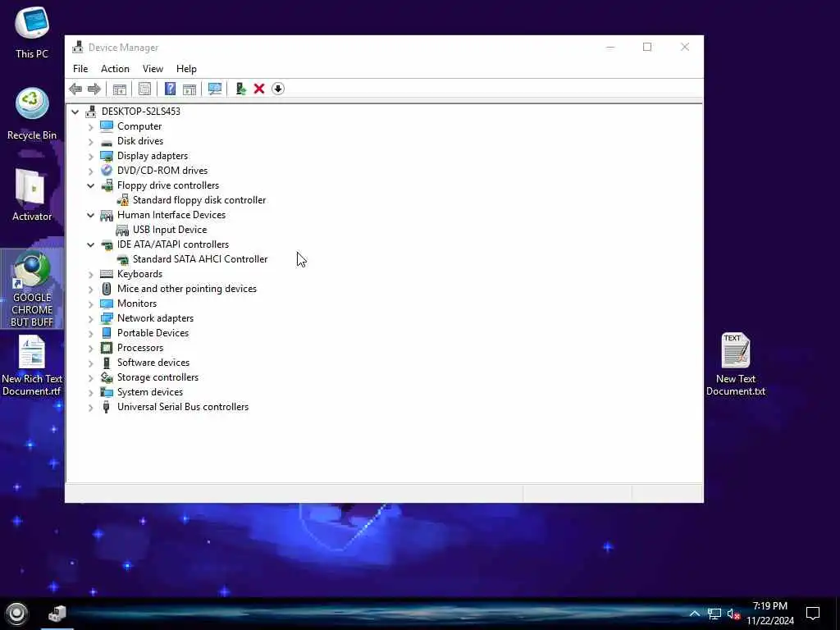
Task: Select the 'Software devices' label
Action: 153,362
